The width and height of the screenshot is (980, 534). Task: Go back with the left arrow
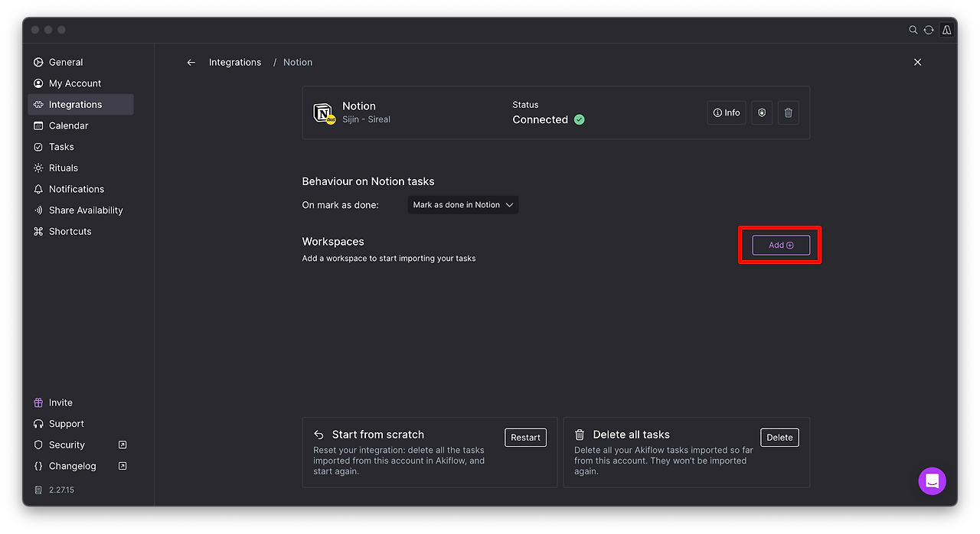(191, 63)
